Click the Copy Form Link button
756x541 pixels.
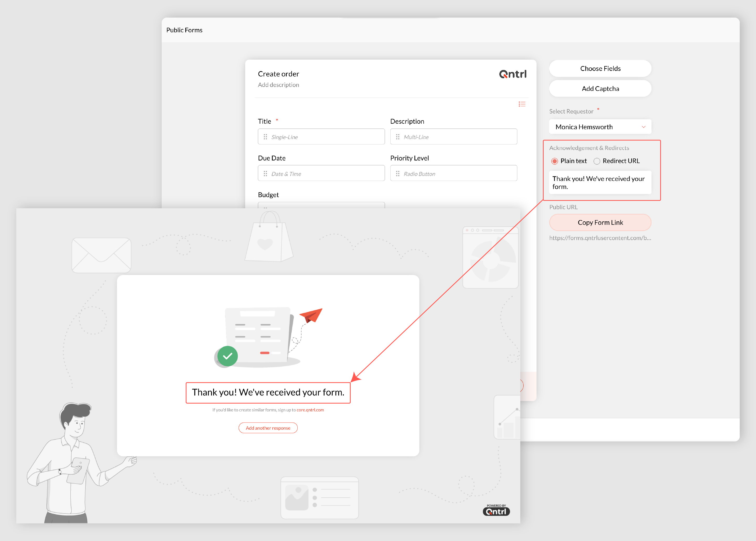coord(600,222)
